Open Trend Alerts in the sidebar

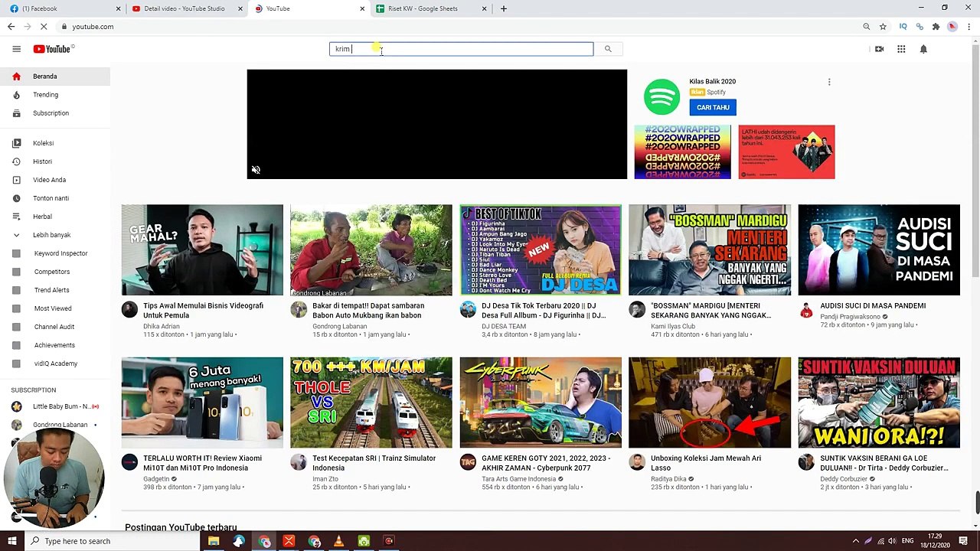tap(55, 290)
